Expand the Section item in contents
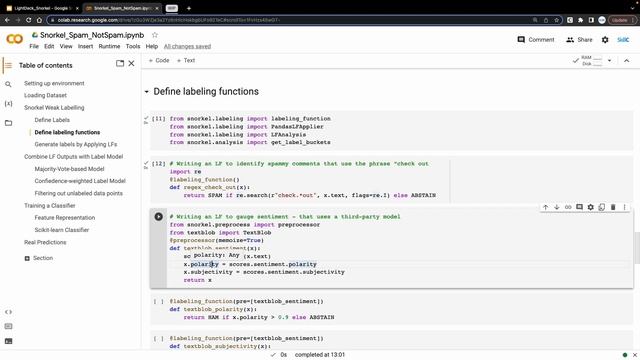 (27, 258)
